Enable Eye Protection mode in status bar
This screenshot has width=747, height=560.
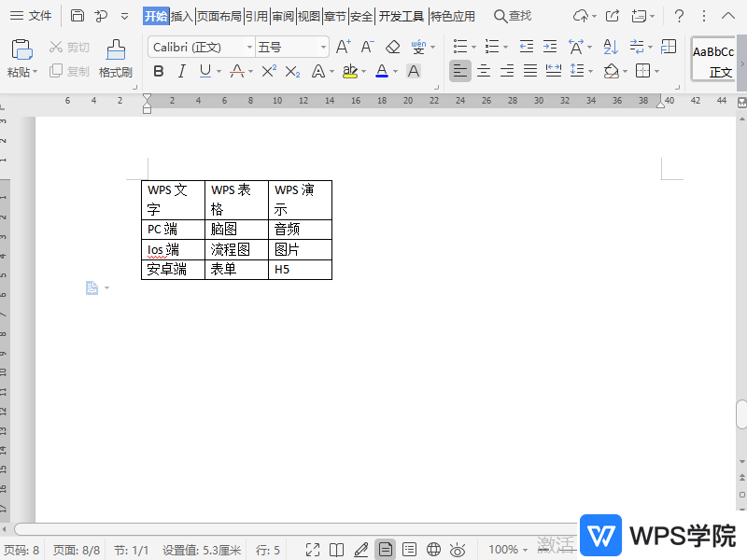457,549
